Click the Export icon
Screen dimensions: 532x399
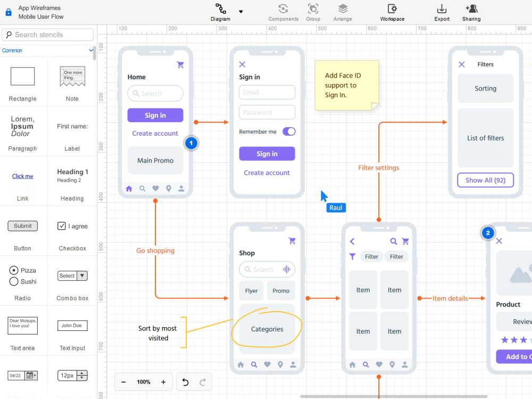442,12
